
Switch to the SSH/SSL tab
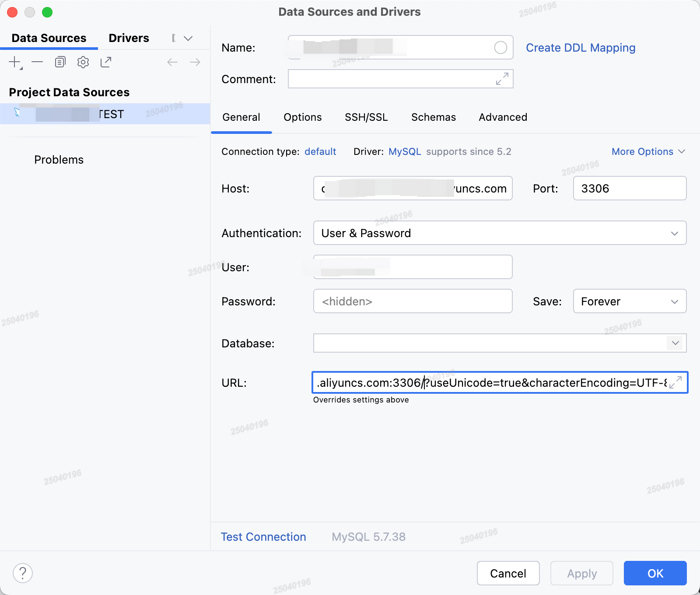tap(366, 117)
